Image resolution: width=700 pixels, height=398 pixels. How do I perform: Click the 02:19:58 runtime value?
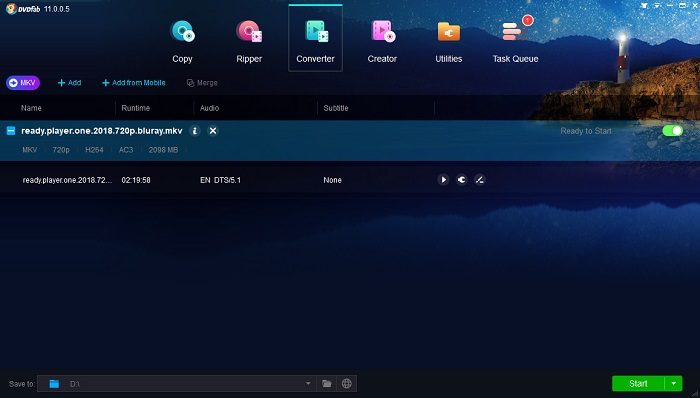tap(136, 180)
